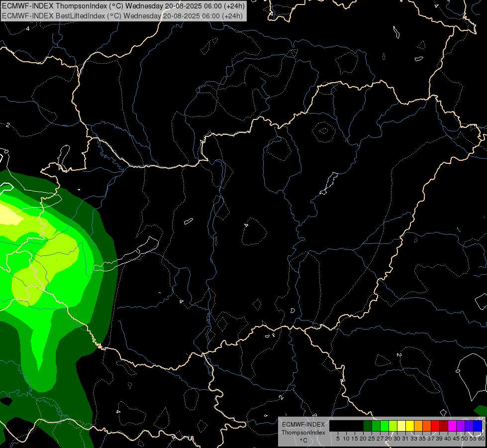Select the magenta legend swatch (40–45)

click(x=452, y=426)
